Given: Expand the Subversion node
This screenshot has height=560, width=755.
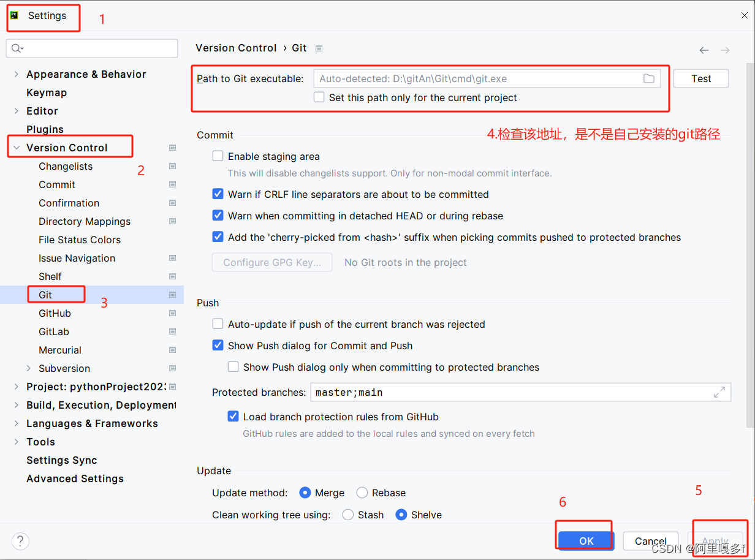Looking at the screenshot, I should [29, 368].
